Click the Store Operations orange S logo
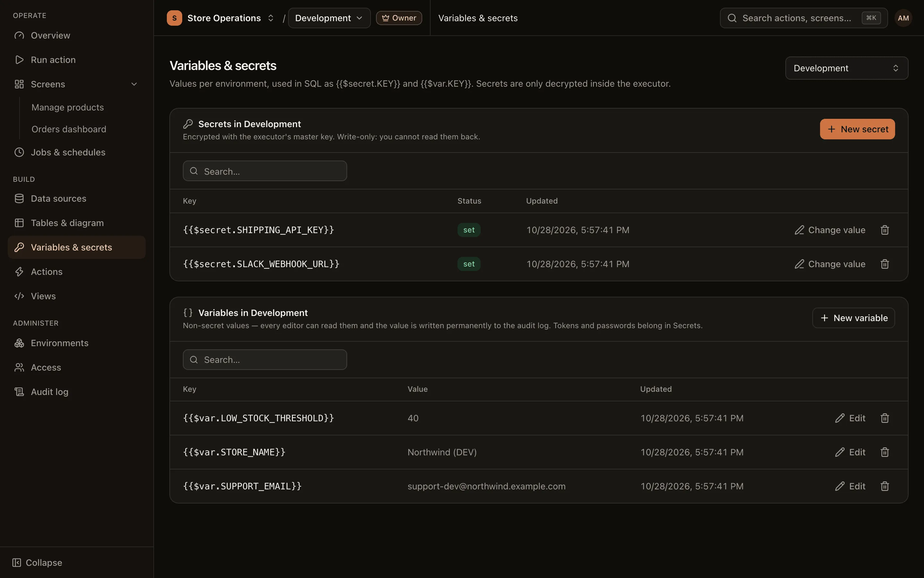Screen dimensions: 924x578 175,18
